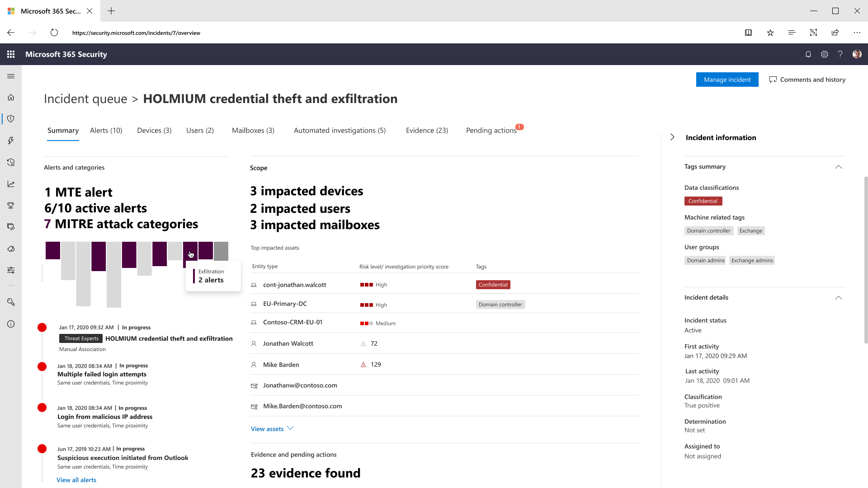Click the Manage incident button
Image resolution: width=868 pixels, height=488 pixels.
[x=727, y=79]
